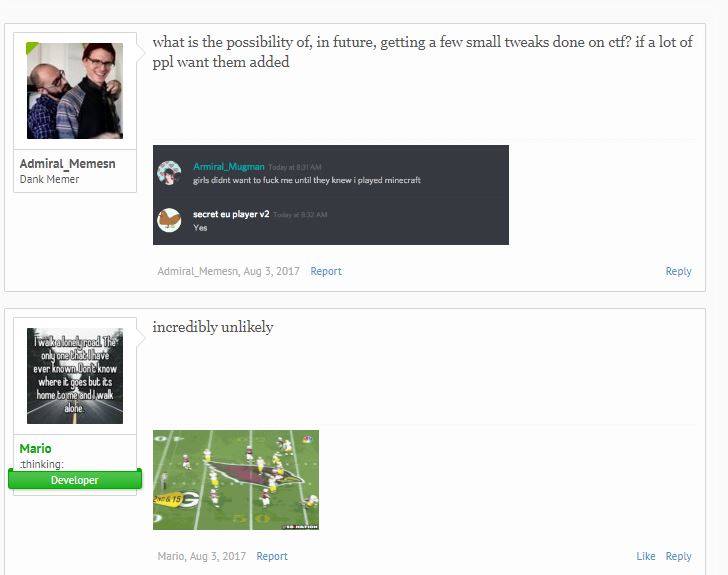Reply to Admiral_Memesn's post
Screen dimensions: 728x575
coord(678,271)
